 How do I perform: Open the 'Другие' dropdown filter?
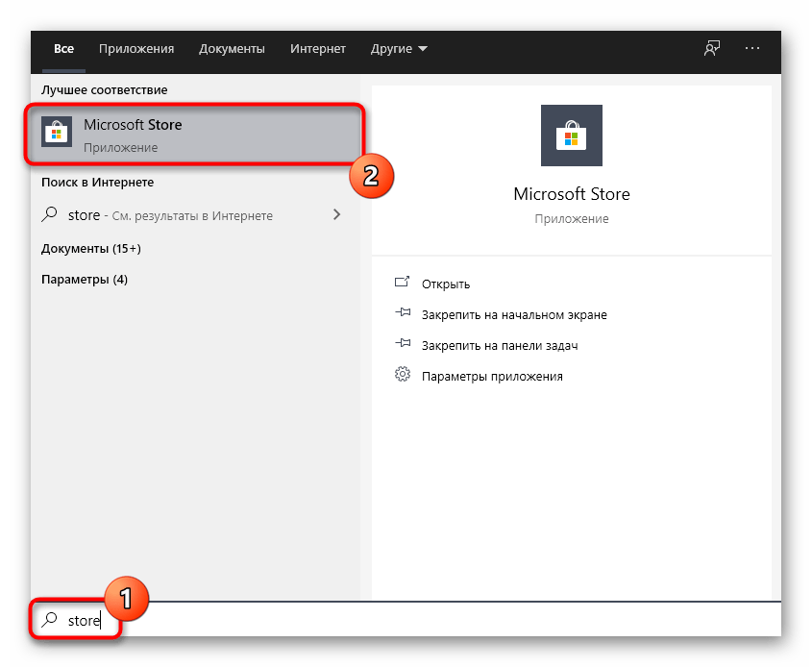(399, 48)
